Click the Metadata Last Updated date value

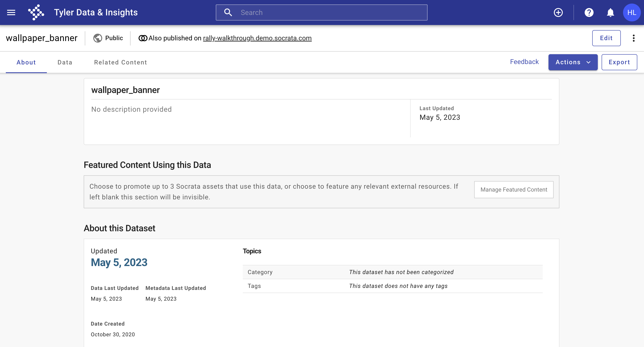(x=161, y=299)
